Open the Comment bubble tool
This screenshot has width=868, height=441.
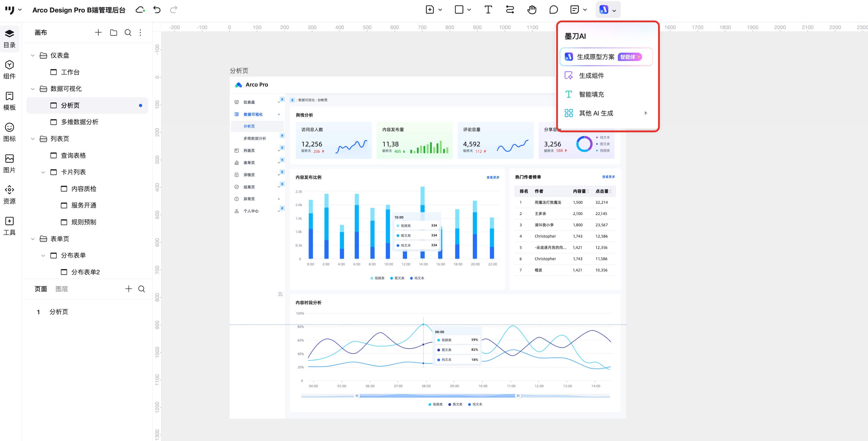click(x=553, y=10)
